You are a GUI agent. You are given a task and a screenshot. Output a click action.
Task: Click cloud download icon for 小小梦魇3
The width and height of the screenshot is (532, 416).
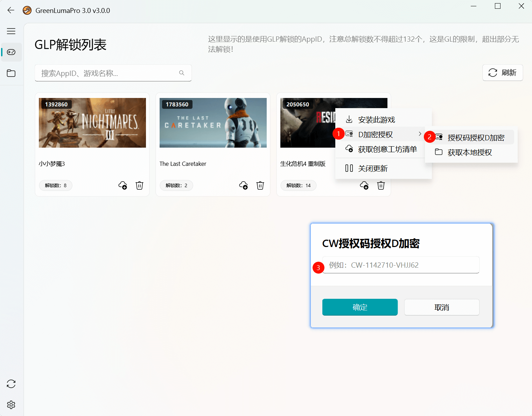pos(122,185)
